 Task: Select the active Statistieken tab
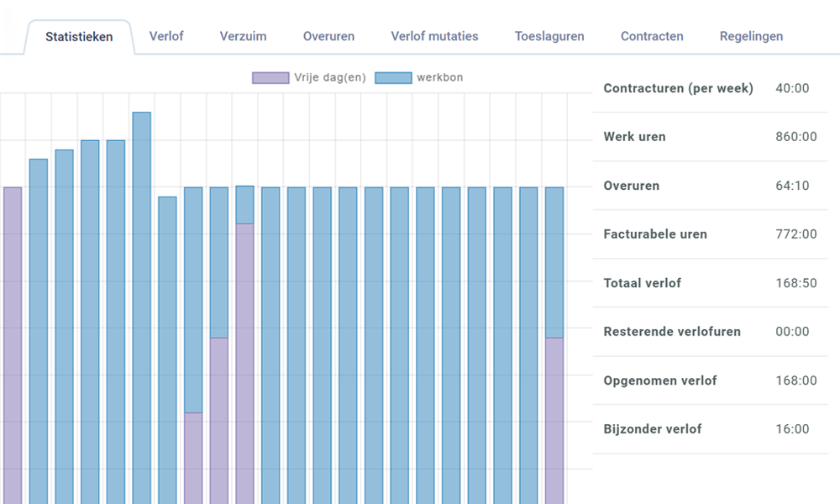click(79, 37)
